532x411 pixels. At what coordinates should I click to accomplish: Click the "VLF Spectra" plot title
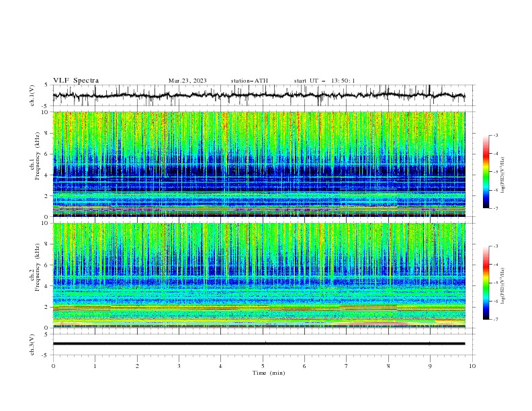click(x=76, y=81)
